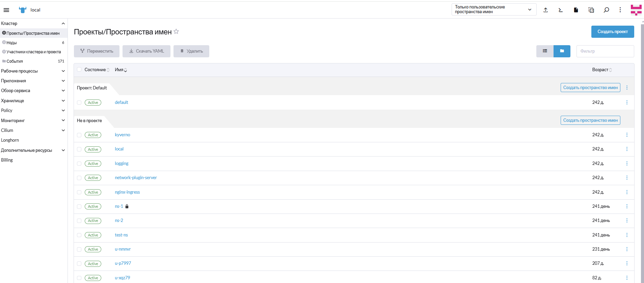644x283 pixels.
Task: Click into the Фильтр input field
Action: pyautogui.click(x=605, y=51)
